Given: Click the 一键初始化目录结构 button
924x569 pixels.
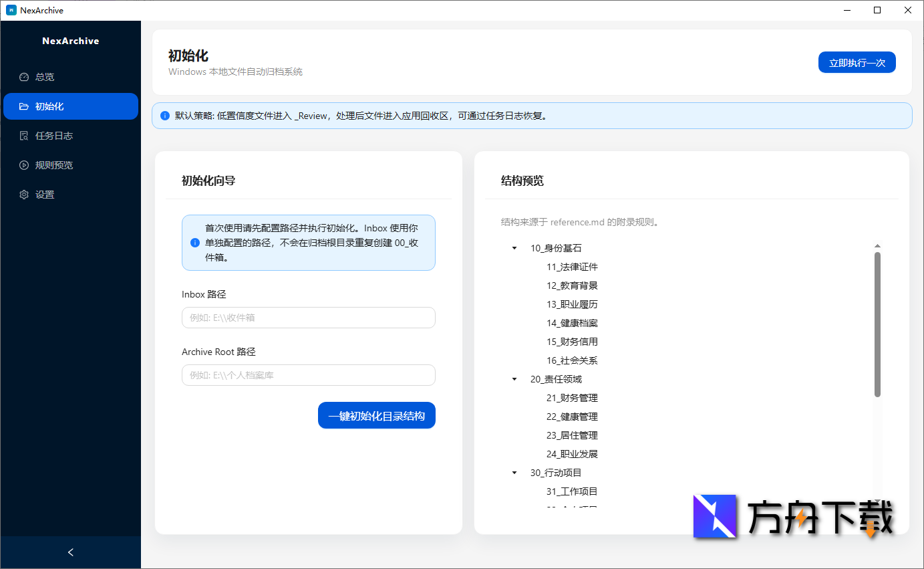Looking at the screenshot, I should (x=376, y=415).
